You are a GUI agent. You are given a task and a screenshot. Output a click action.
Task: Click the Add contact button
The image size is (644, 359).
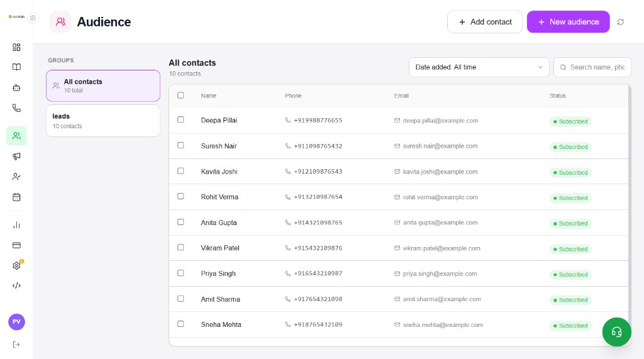tap(485, 22)
